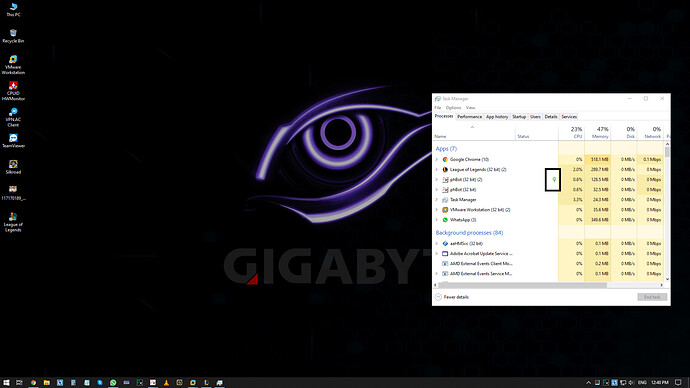Expand the WhatsApp (3) process group

point(437,220)
